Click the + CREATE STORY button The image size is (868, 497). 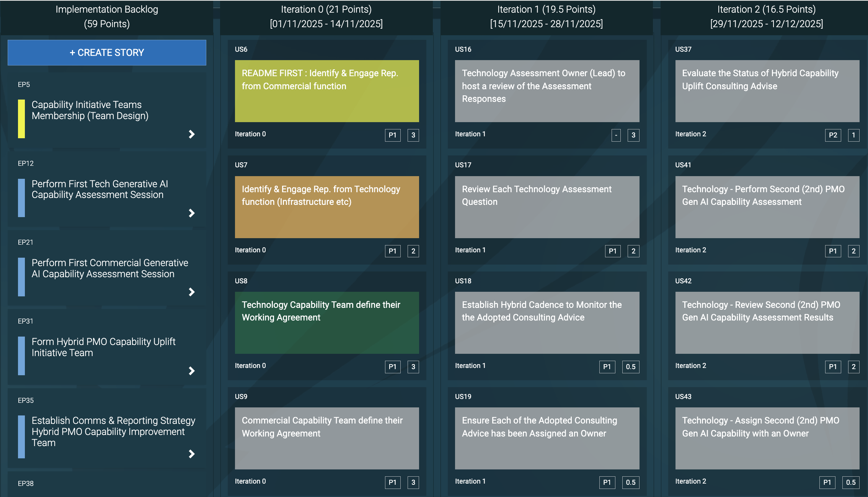tap(107, 52)
